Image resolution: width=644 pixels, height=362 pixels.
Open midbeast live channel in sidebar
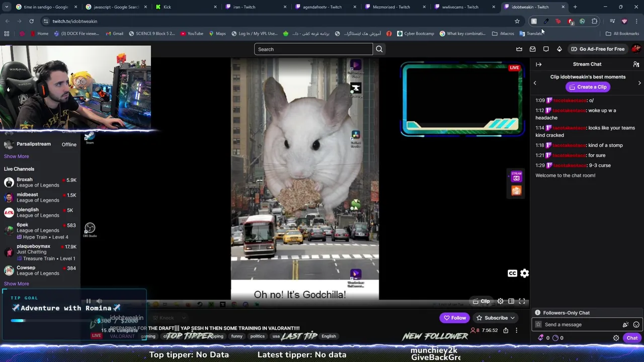(40, 197)
